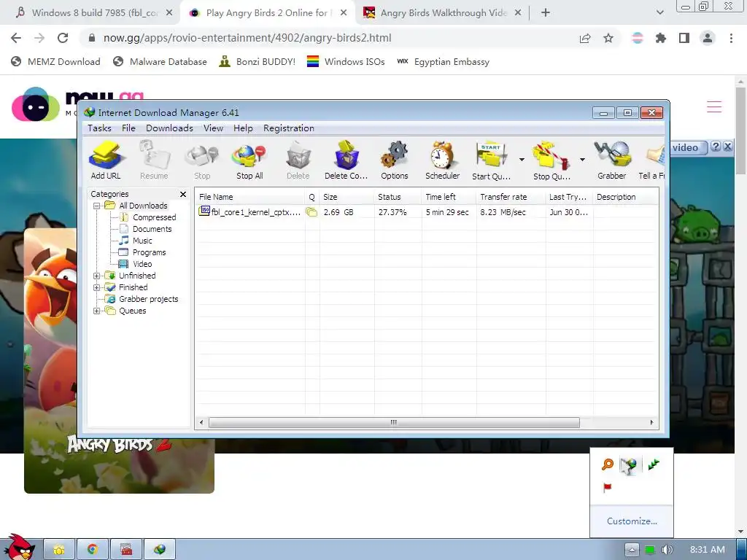Select the fbl_core1_kernel download row

(x=426, y=212)
